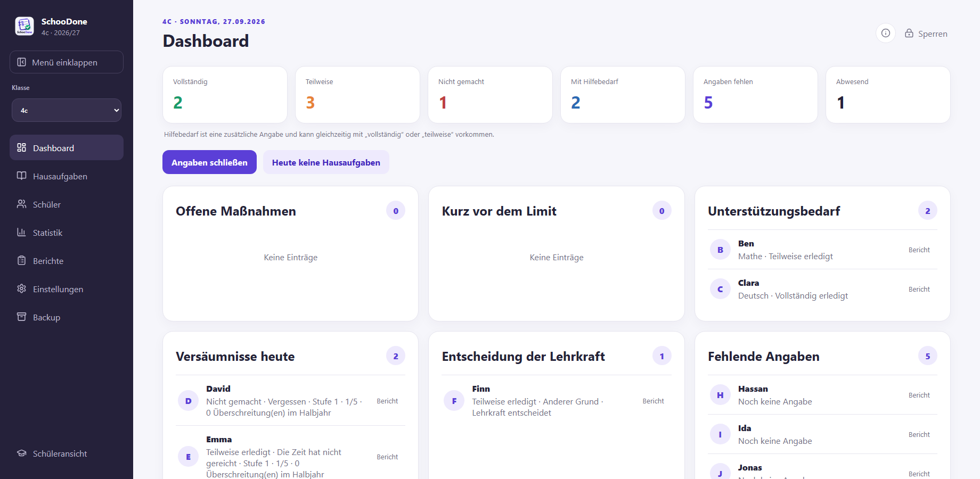Click the Mit Hilfebedarf summary card
The height and width of the screenshot is (479, 980).
click(x=623, y=95)
